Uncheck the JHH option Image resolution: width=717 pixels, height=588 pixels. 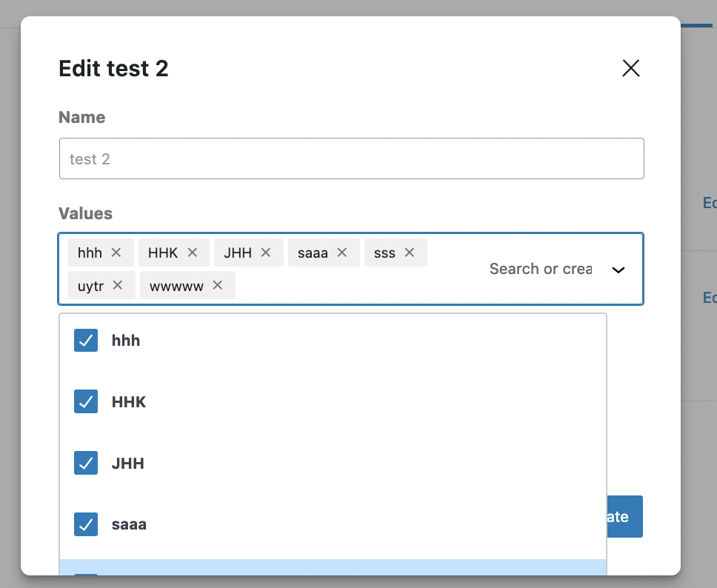click(x=85, y=463)
